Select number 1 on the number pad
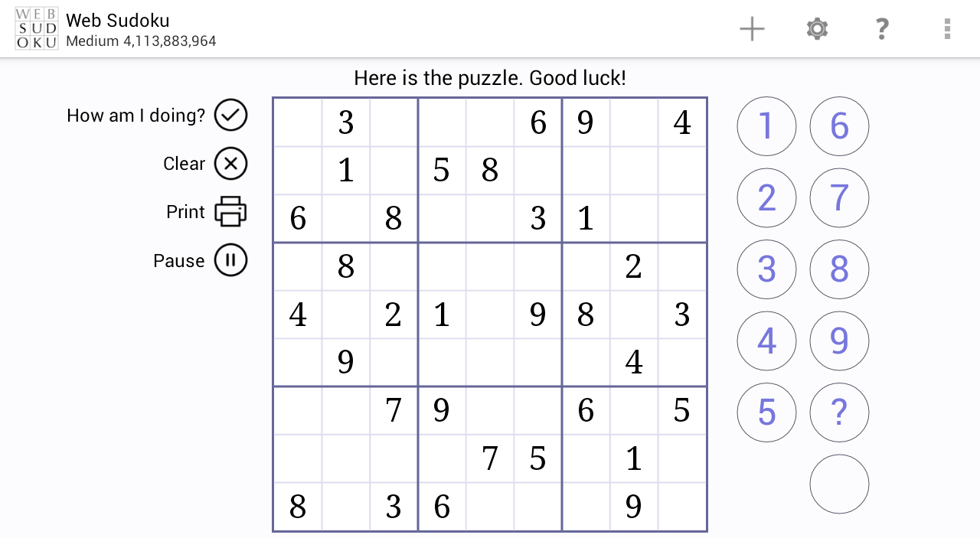 [766, 126]
